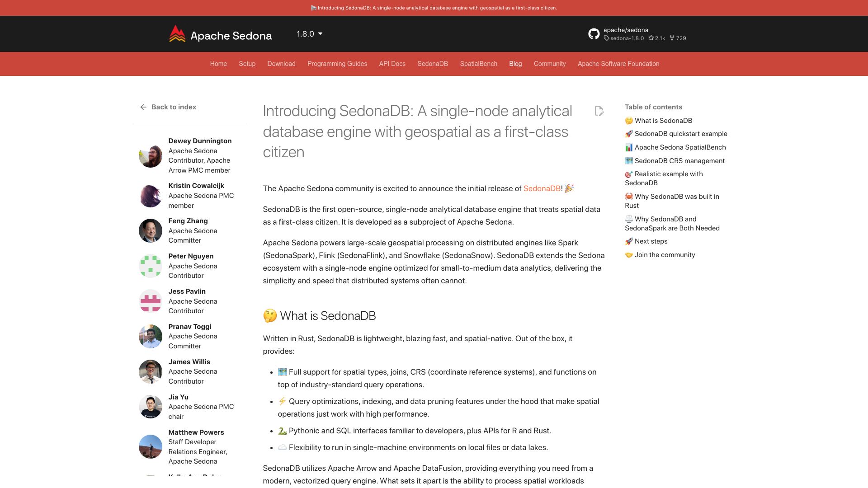The height and width of the screenshot is (488, 868).
Task: Click the sedona-1.8.0 release tag
Action: pos(624,38)
